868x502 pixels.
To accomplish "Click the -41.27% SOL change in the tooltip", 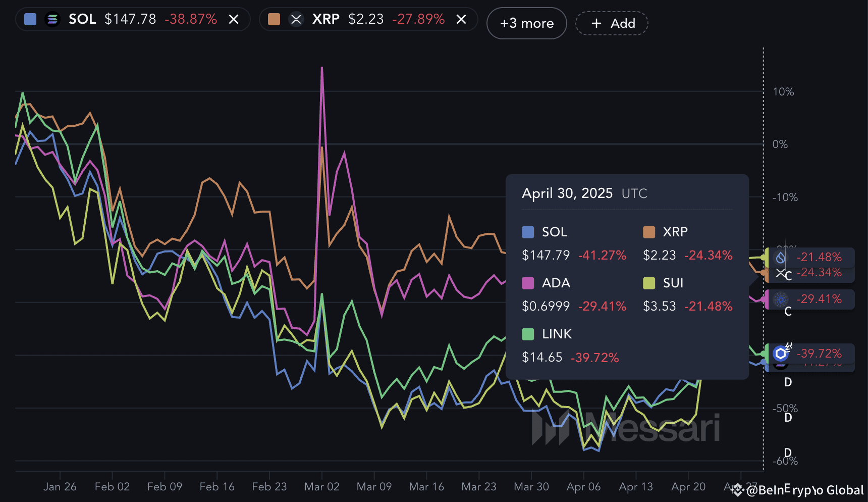I will click(x=602, y=256).
